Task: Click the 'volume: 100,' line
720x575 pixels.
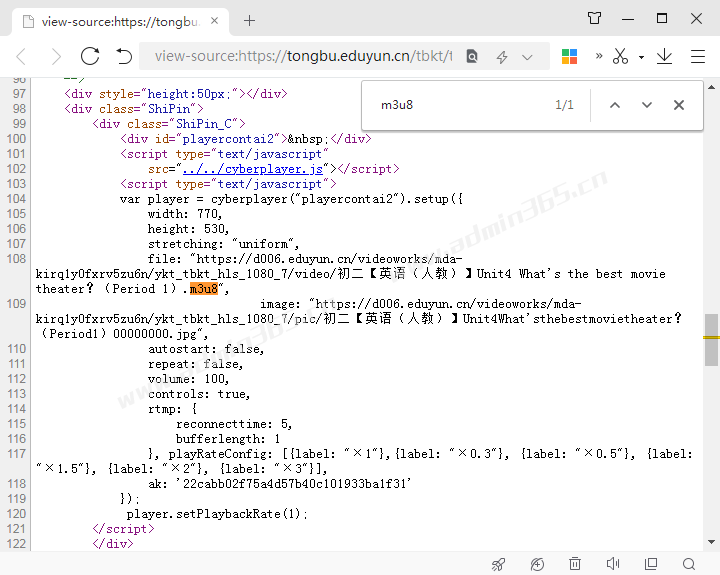Action: click(x=188, y=379)
